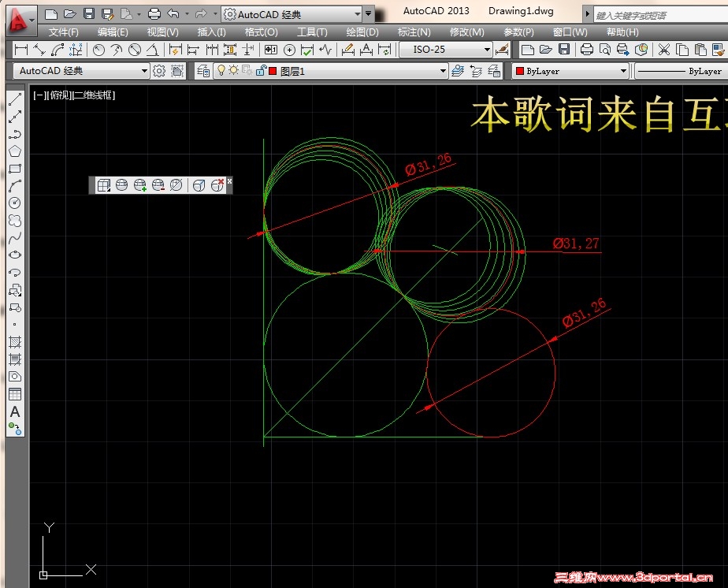Select the Spline tool
728x588 pixels.
tap(15, 238)
